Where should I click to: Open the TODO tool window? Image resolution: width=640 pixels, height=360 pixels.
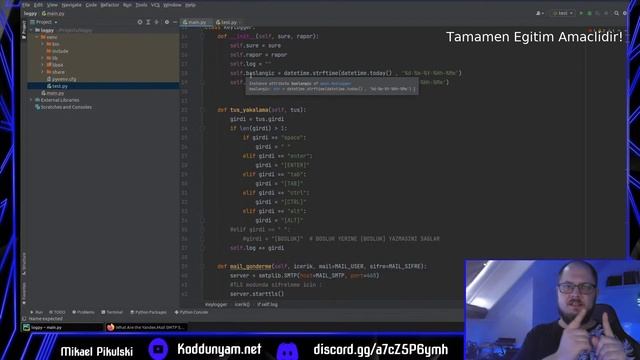[58, 312]
